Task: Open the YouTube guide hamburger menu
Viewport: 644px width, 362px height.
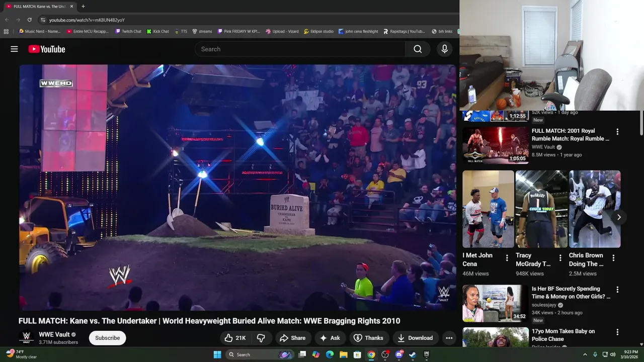Action: point(14,49)
